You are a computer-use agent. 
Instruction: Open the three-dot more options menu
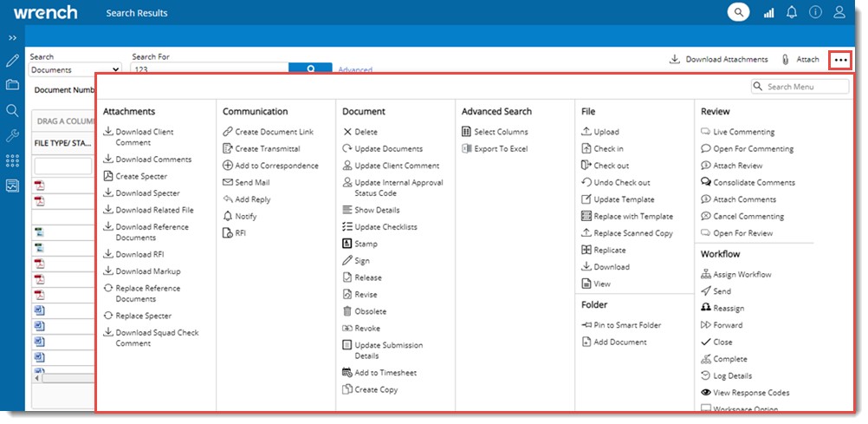840,60
